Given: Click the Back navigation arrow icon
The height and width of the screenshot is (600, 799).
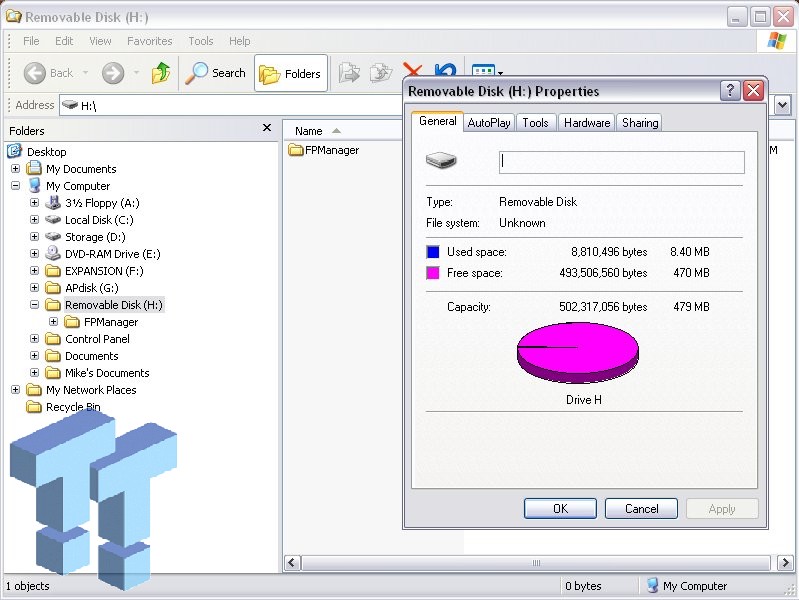Looking at the screenshot, I should (35, 73).
